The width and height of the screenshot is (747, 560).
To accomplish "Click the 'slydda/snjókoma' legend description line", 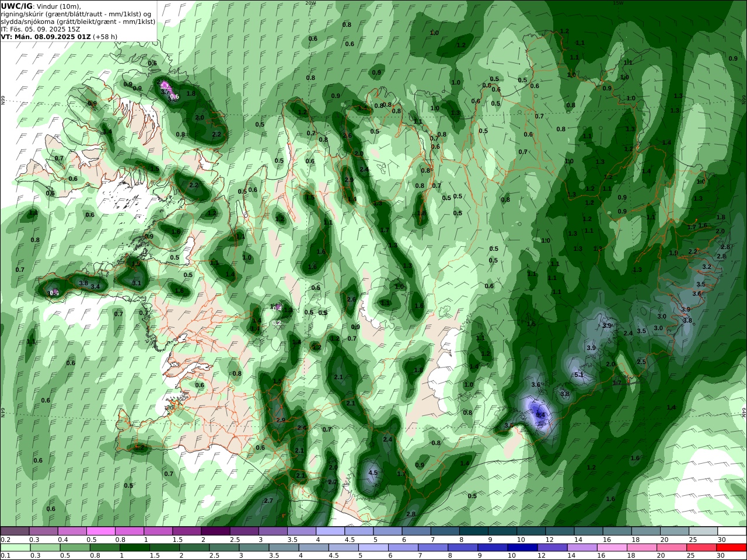I will (78, 21).
